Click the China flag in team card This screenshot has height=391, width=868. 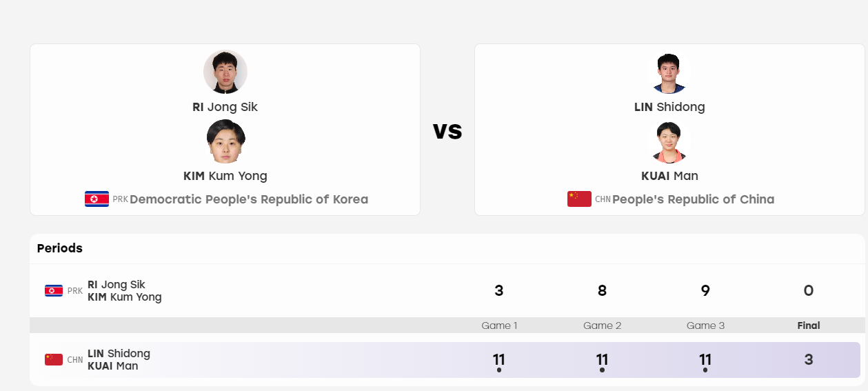point(579,199)
